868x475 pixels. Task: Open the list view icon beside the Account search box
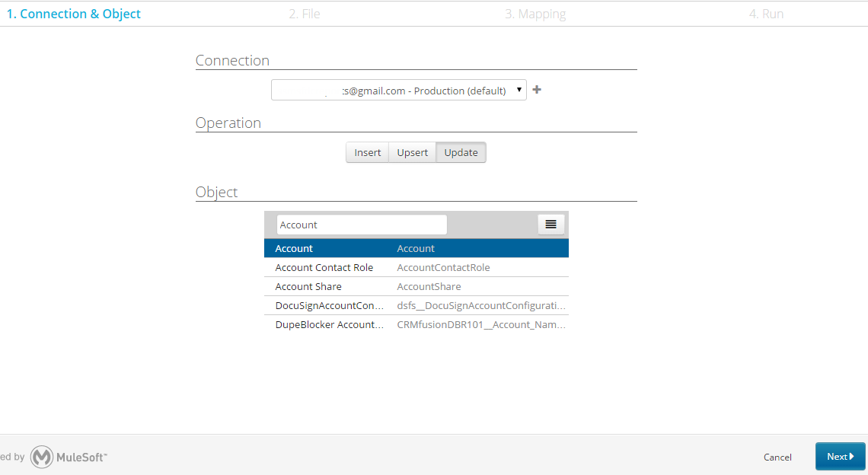click(550, 224)
